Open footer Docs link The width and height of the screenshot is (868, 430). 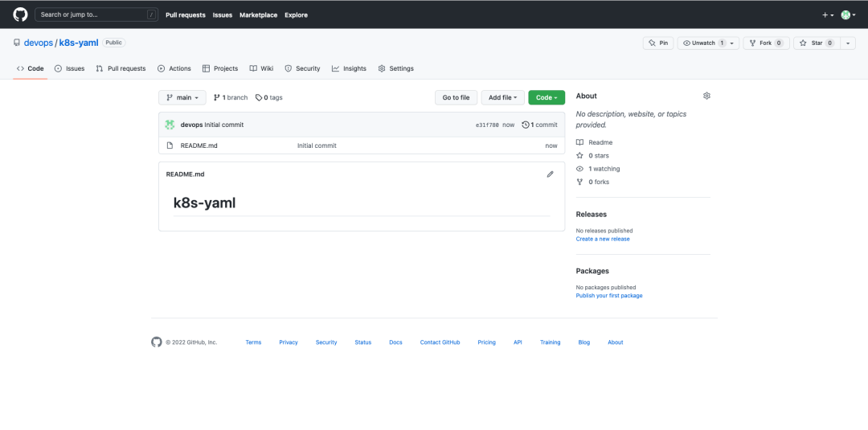click(395, 342)
